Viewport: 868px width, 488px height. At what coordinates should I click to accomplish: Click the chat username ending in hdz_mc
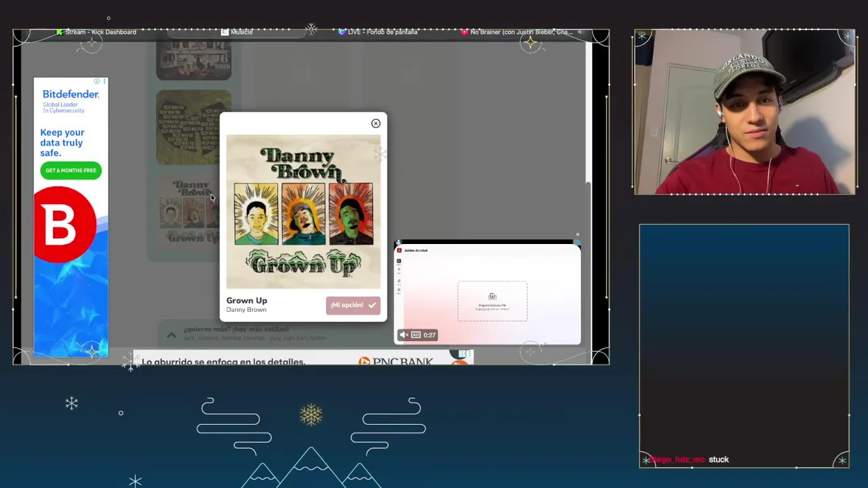[677, 460]
